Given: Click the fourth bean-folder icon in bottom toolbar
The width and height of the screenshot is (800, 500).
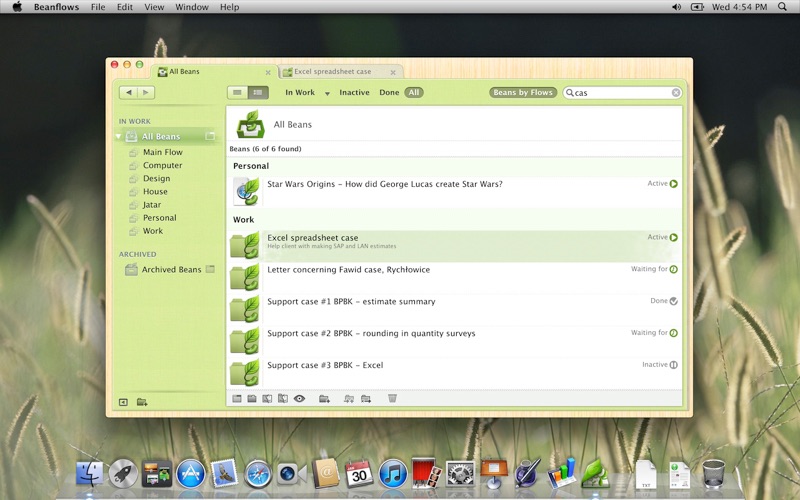Looking at the screenshot, I should click(x=283, y=398).
